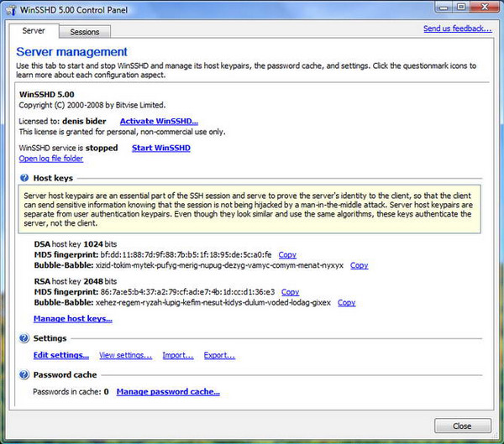The width and height of the screenshot is (504, 444).
Task: Select the Server tab
Action: tap(34, 31)
